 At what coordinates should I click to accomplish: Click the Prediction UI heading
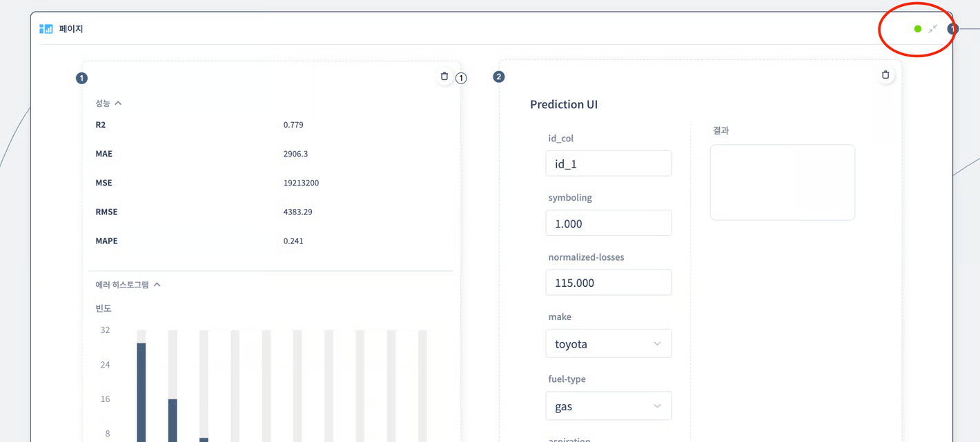pos(563,105)
